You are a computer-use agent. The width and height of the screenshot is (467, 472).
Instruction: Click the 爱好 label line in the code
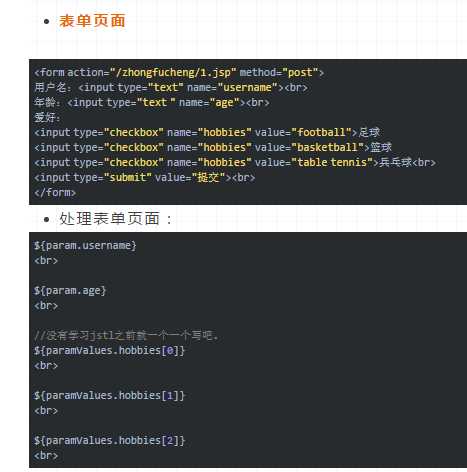pyautogui.click(x=47, y=117)
